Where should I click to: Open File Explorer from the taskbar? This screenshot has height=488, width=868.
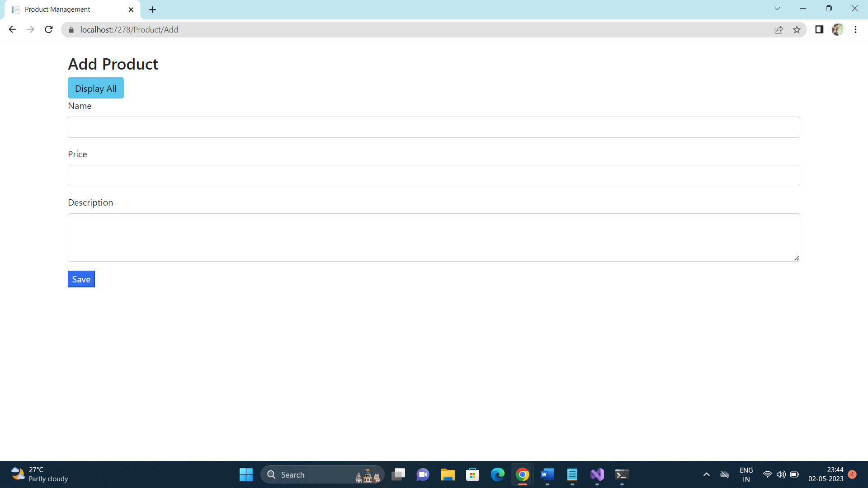[x=448, y=474]
